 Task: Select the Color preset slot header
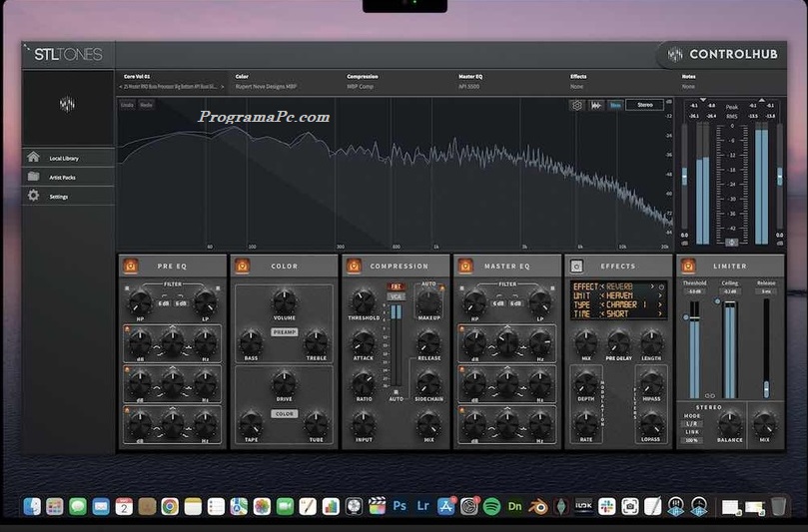tap(242, 77)
